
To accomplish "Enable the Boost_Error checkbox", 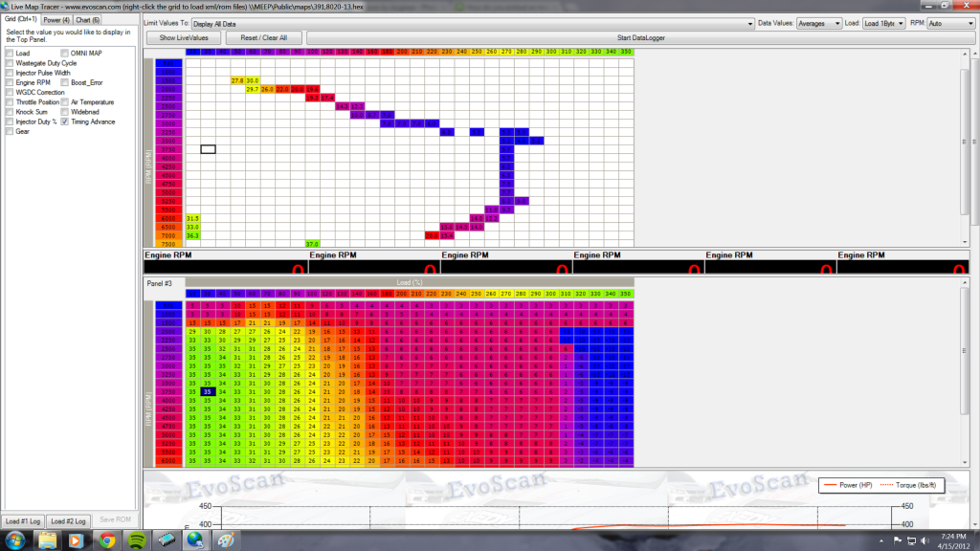I will tap(64, 82).
